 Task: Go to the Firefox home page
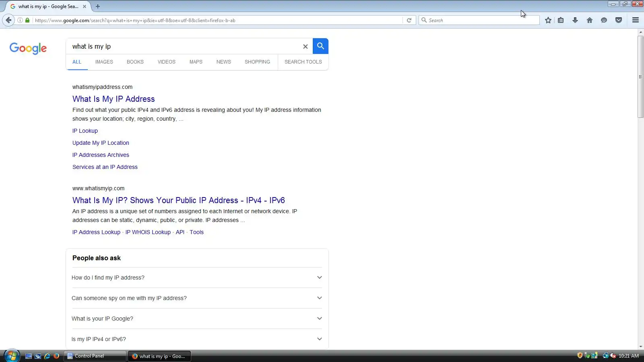[590, 20]
